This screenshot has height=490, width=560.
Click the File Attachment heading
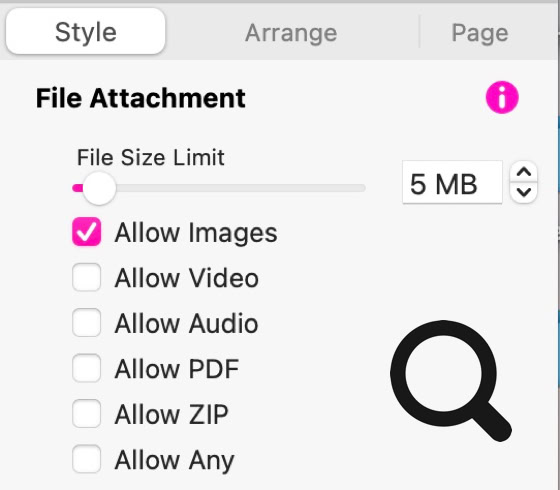141,98
